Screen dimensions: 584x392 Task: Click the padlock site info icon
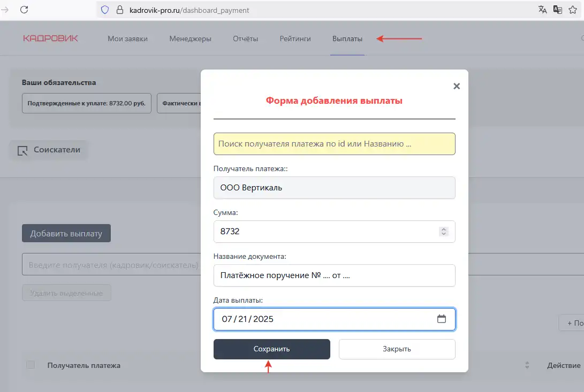(x=119, y=10)
